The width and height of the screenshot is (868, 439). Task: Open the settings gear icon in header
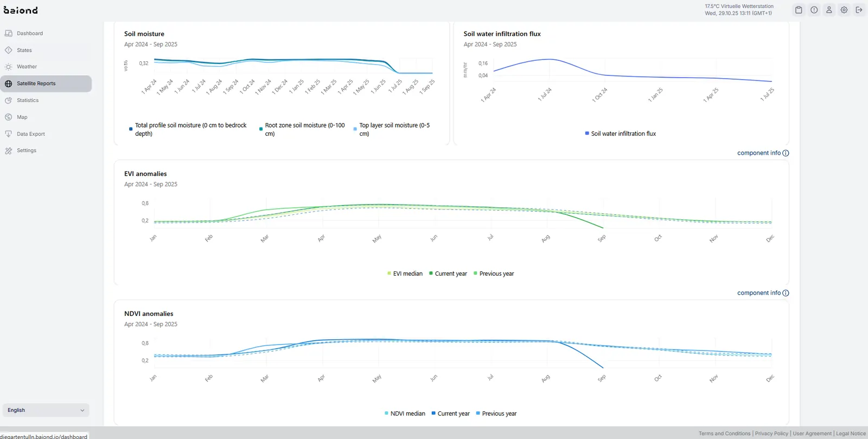[844, 10]
